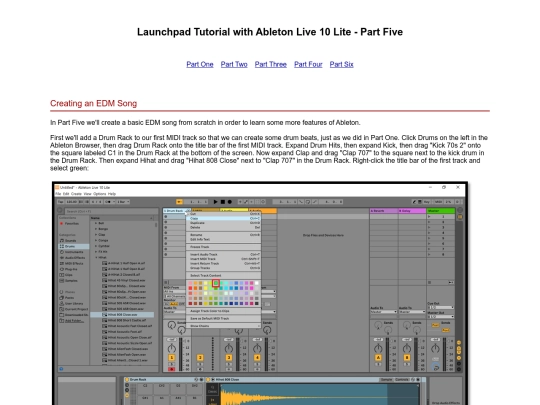This screenshot has height=405, width=540.
Task: Toggle track 3 activator button
Action: click(229, 358)
